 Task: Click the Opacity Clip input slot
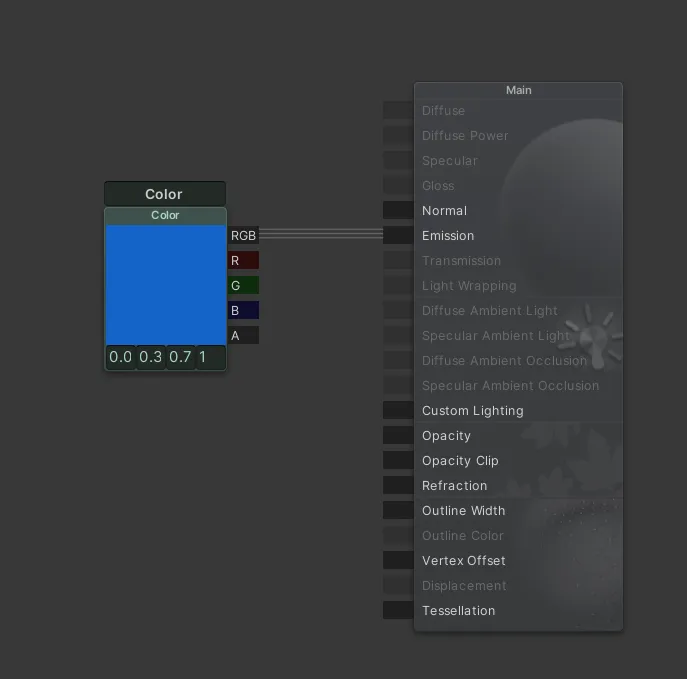[398, 461]
